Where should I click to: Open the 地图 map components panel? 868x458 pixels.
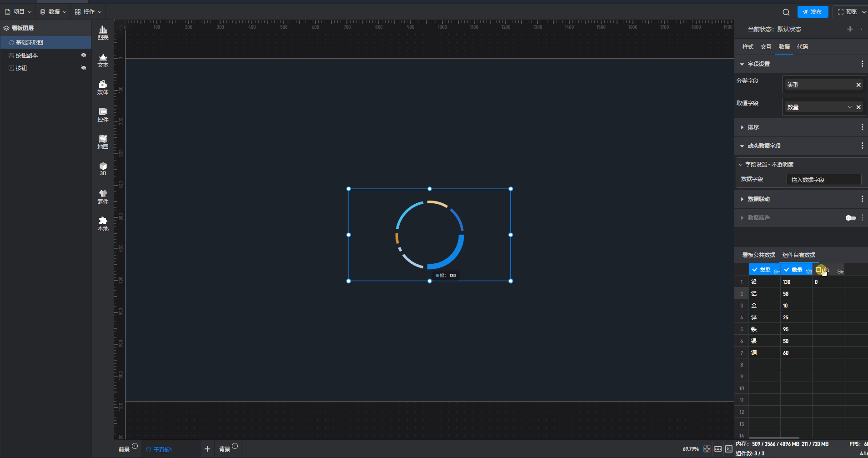pos(103,142)
